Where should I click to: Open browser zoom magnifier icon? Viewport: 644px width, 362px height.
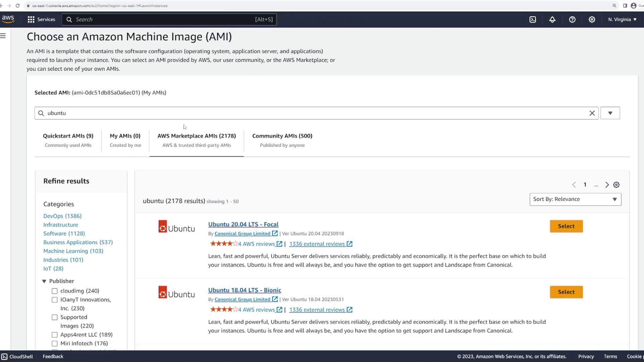614,6
